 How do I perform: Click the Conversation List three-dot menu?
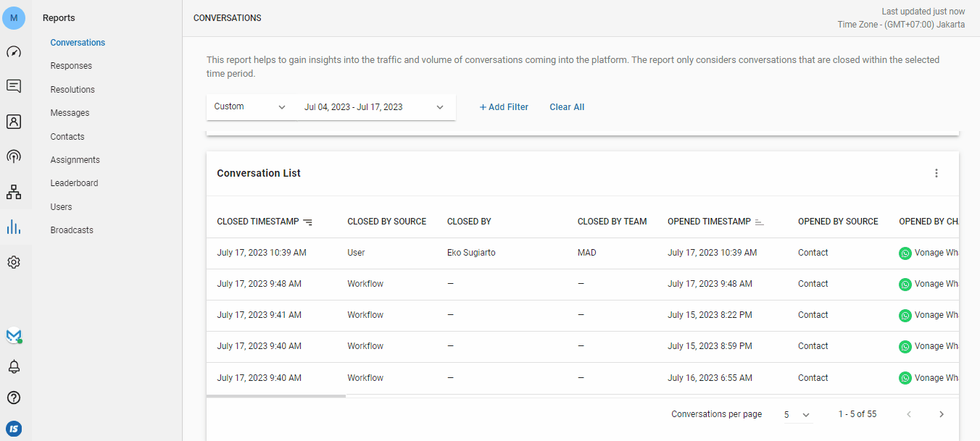coord(936,173)
